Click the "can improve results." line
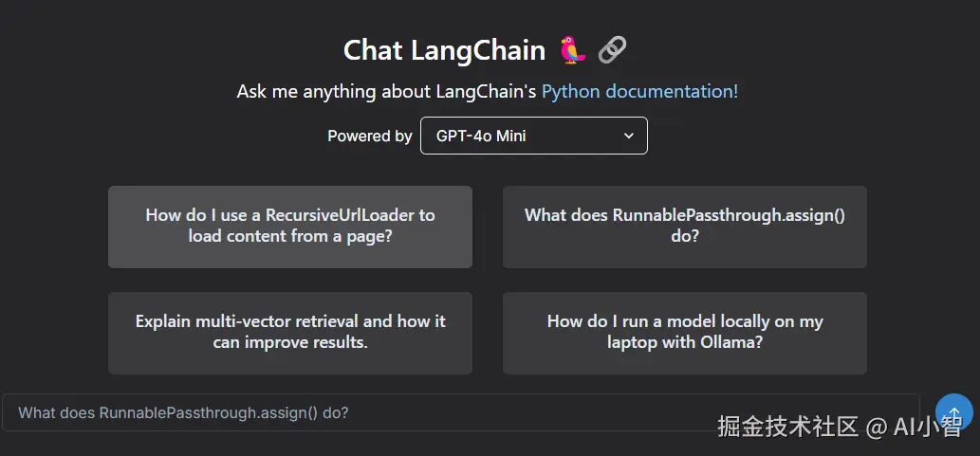980x456 pixels. coord(289,342)
